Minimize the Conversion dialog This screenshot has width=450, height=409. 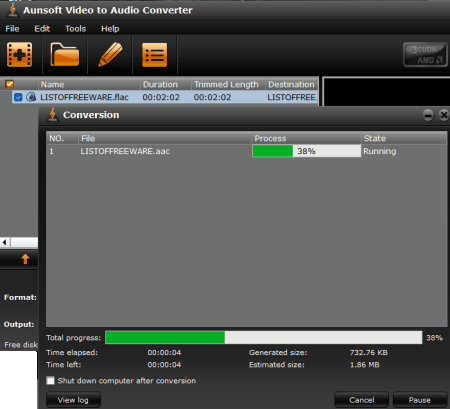tap(428, 115)
